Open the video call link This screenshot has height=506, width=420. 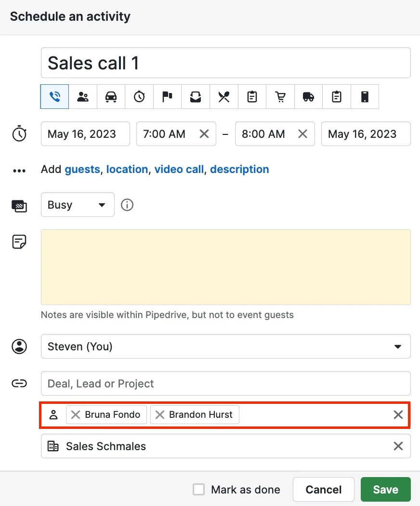tap(179, 169)
